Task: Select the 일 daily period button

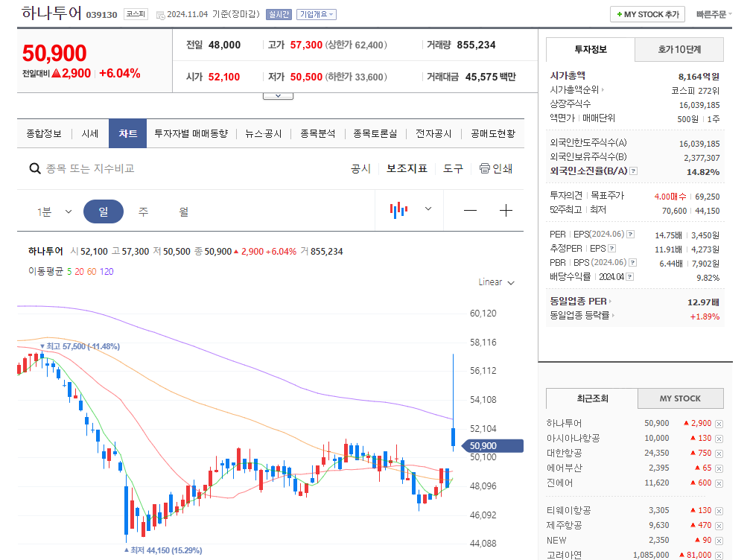Action: (x=104, y=211)
